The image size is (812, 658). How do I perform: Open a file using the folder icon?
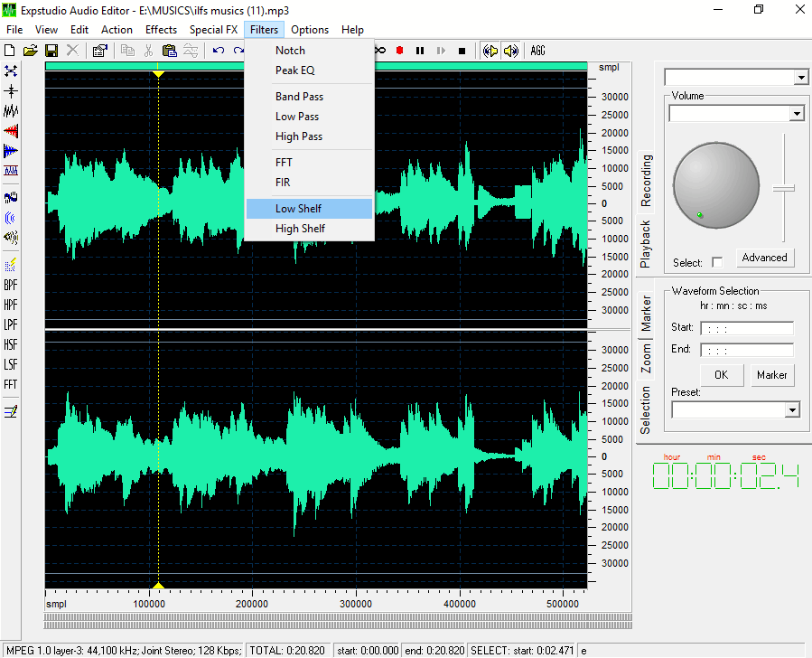pos(31,51)
